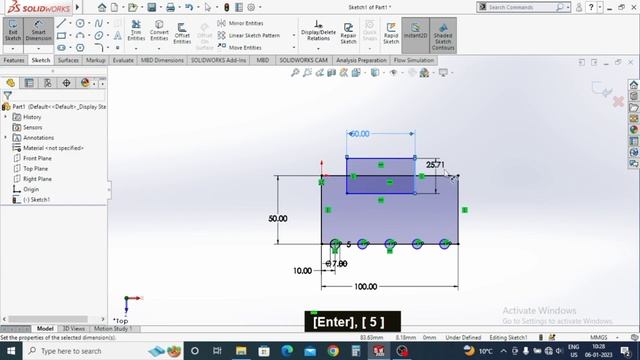The image size is (640, 360).
Task: Select the Circle sketch tool
Action: pyautogui.click(x=80, y=23)
